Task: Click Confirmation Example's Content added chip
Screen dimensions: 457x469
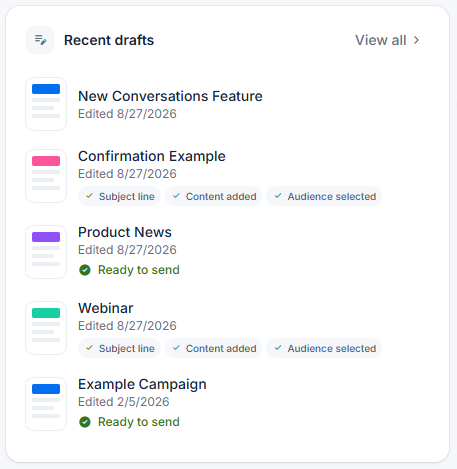Action: pyautogui.click(x=214, y=196)
